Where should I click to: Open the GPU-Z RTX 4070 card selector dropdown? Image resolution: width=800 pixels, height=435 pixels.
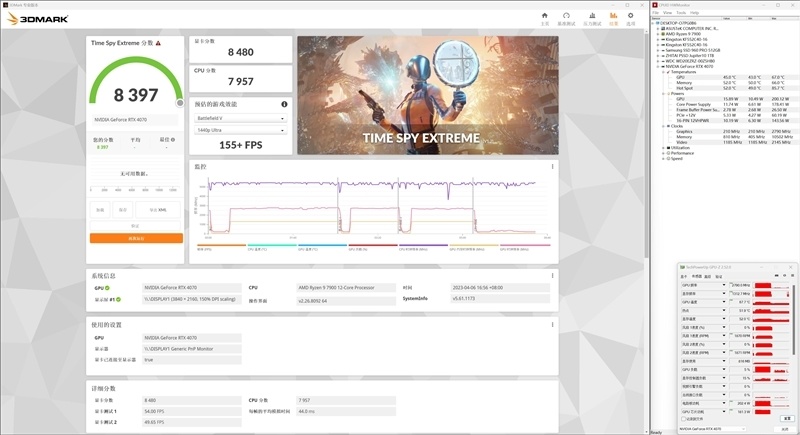coord(712,429)
